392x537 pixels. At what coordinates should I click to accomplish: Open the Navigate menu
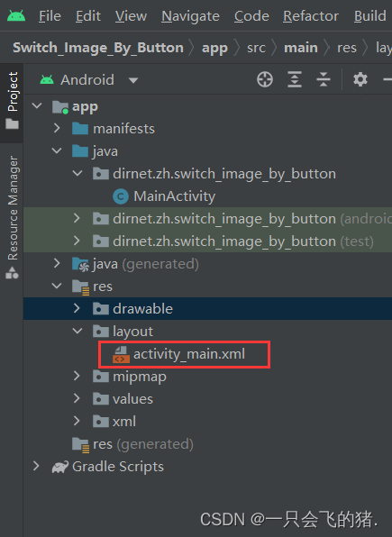pyautogui.click(x=190, y=16)
